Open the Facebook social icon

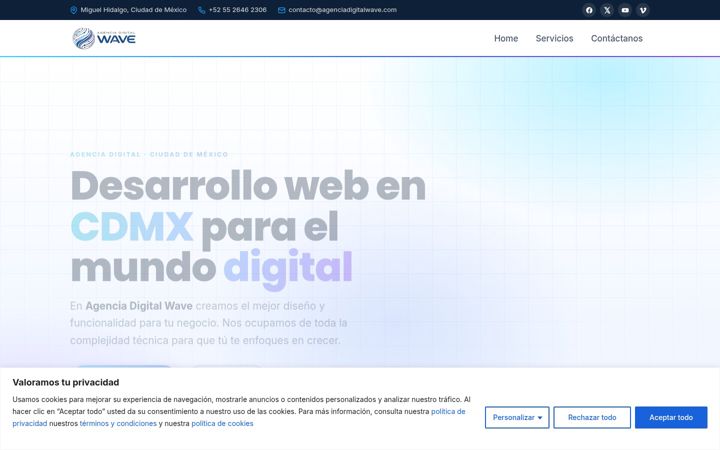[589, 10]
